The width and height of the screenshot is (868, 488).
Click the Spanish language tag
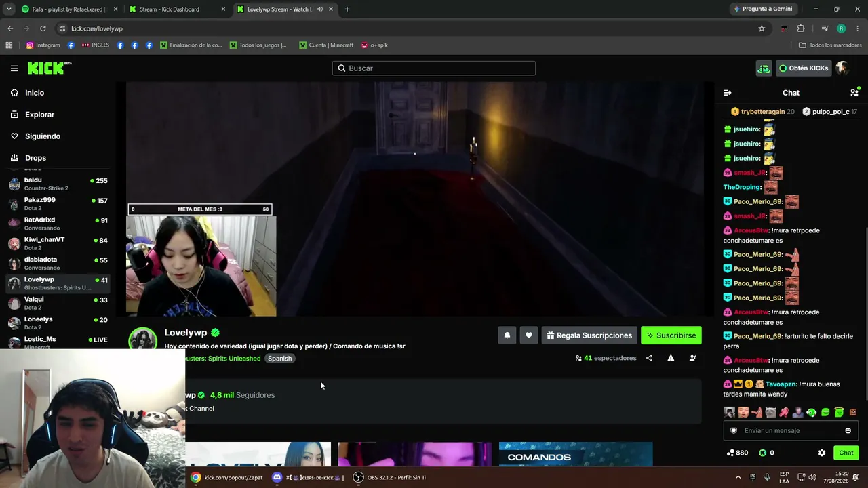pyautogui.click(x=279, y=359)
